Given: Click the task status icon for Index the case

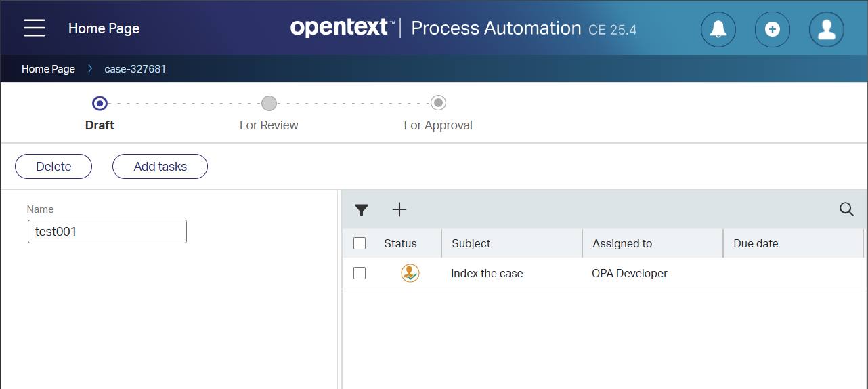Looking at the screenshot, I should pyautogui.click(x=410, y=273).
